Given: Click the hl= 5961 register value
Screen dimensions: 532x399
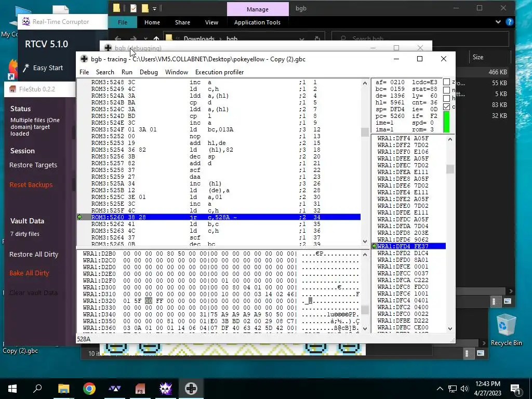Looking at the screenshot, I should tap(390, 102).
